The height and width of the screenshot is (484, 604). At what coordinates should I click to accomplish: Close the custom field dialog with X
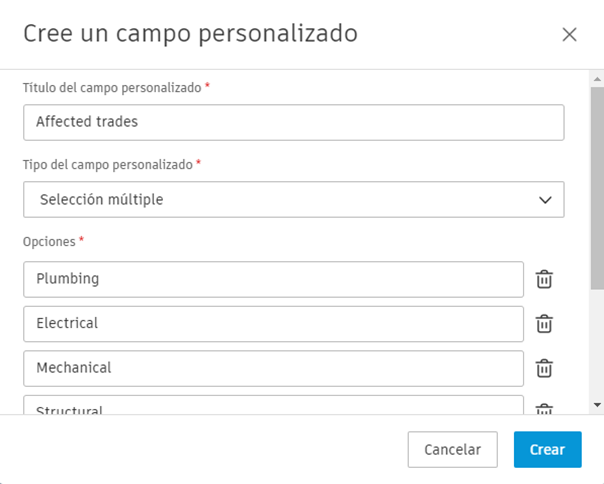569,34
